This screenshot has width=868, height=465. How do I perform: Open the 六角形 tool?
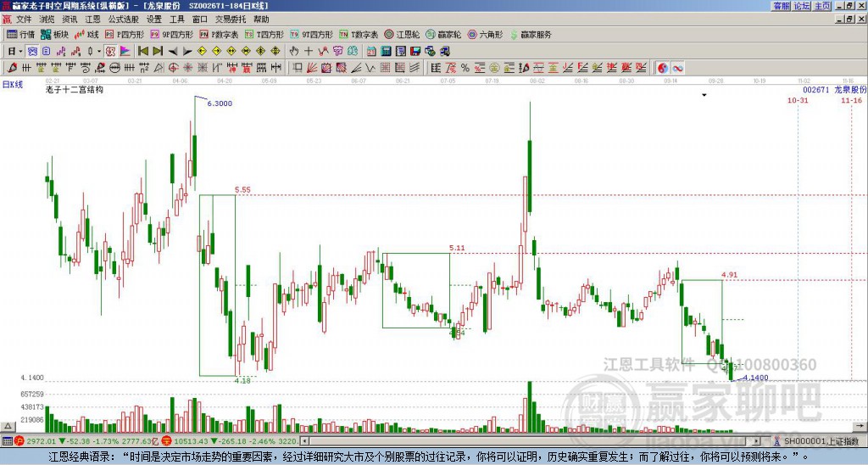(x=485, y=34)
